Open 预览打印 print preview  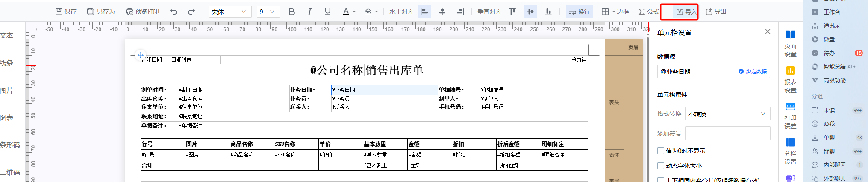[x=142, y=12]
